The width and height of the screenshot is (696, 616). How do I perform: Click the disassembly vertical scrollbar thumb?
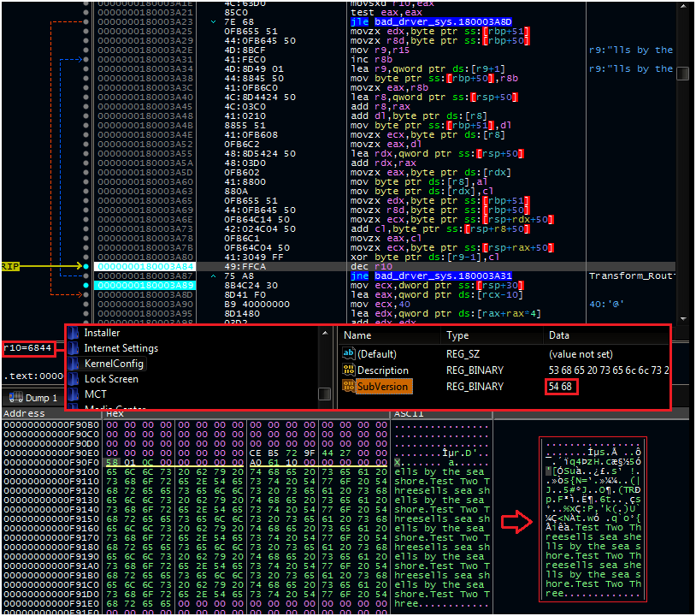[683, 74]
